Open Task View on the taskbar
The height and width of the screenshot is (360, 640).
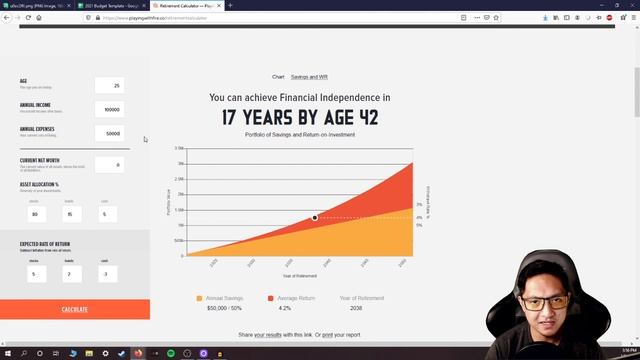(56, 353)
